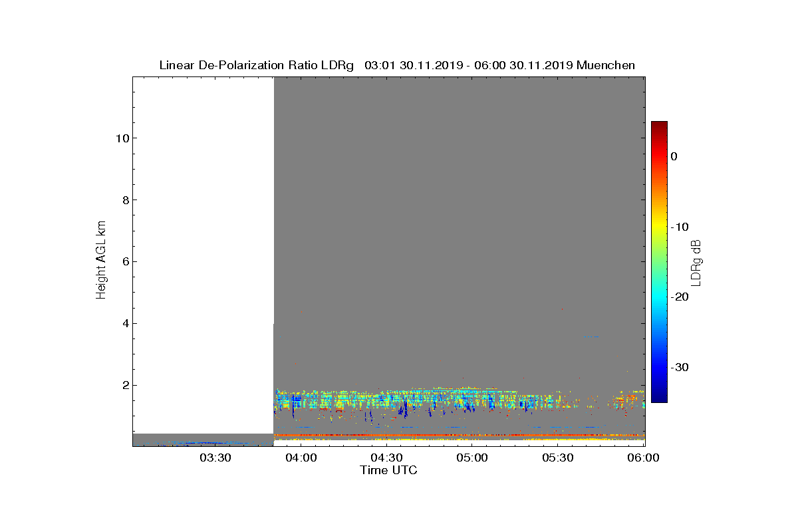
Task: Select the 03:30 time tick label
Action: coord(216,458)
